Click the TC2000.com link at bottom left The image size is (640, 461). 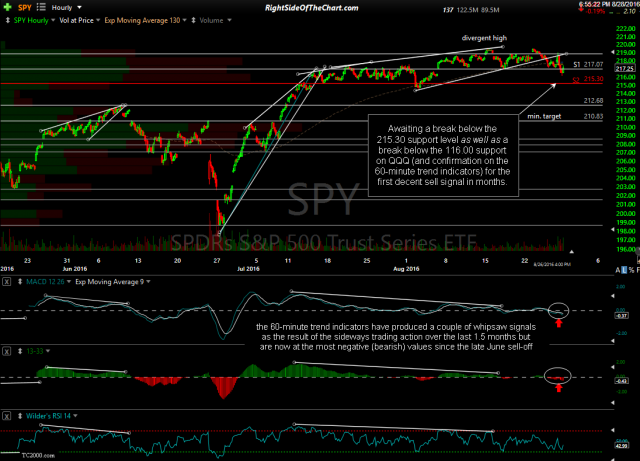coord(38,455)
